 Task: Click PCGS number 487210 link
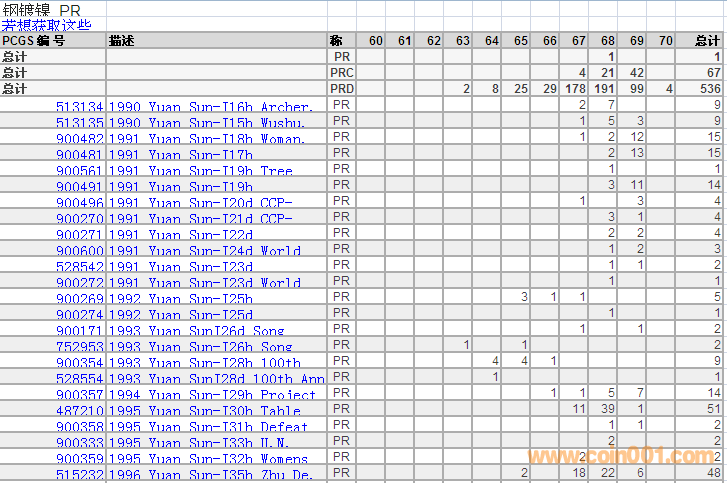[x=79, y=411]
